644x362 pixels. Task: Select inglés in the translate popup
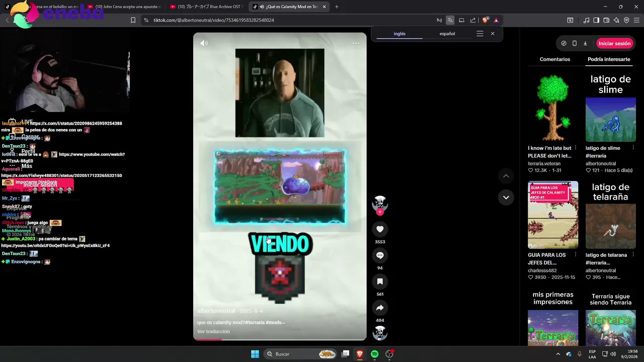tap(399, 34)
